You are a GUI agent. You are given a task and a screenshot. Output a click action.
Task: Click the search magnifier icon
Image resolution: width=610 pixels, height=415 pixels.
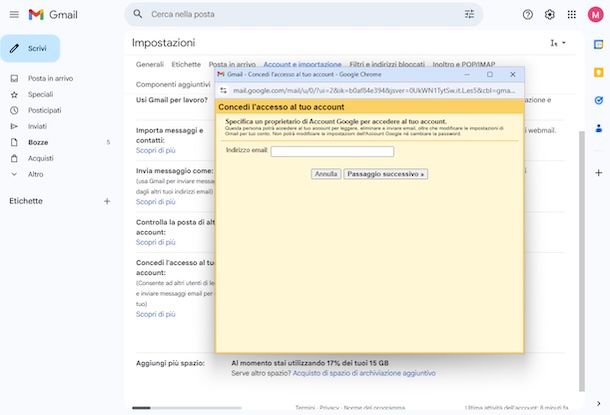point(138,14)
